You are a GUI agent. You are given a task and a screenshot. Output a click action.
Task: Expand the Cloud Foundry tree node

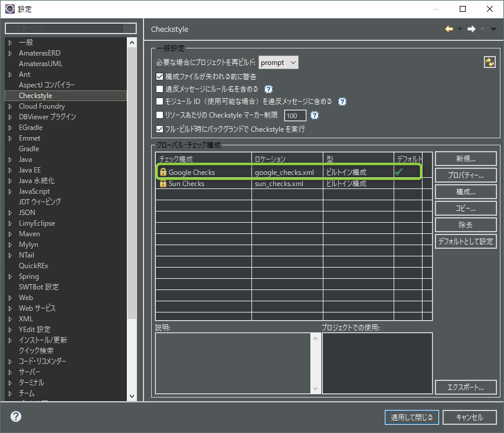[x=10, y=106]
